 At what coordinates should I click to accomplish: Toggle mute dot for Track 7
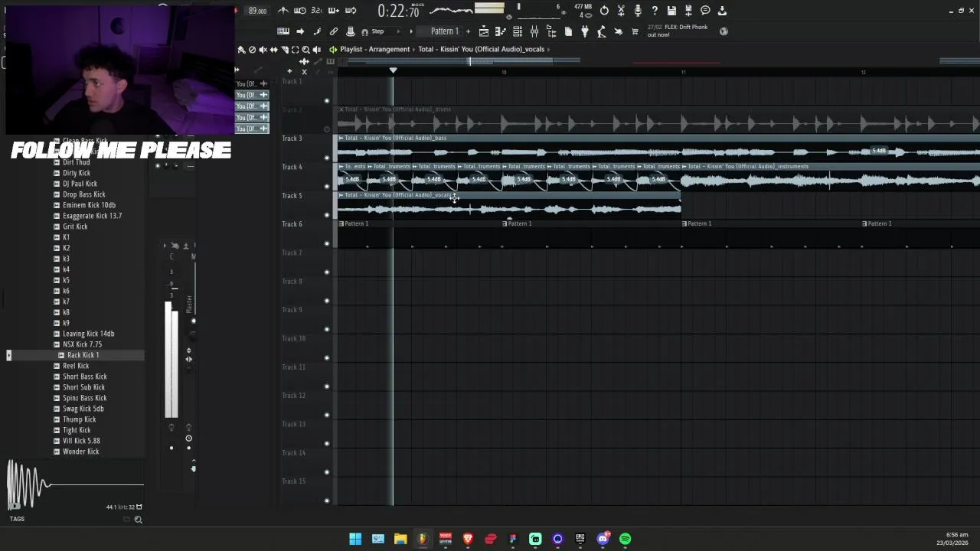(x=327, y=272)
